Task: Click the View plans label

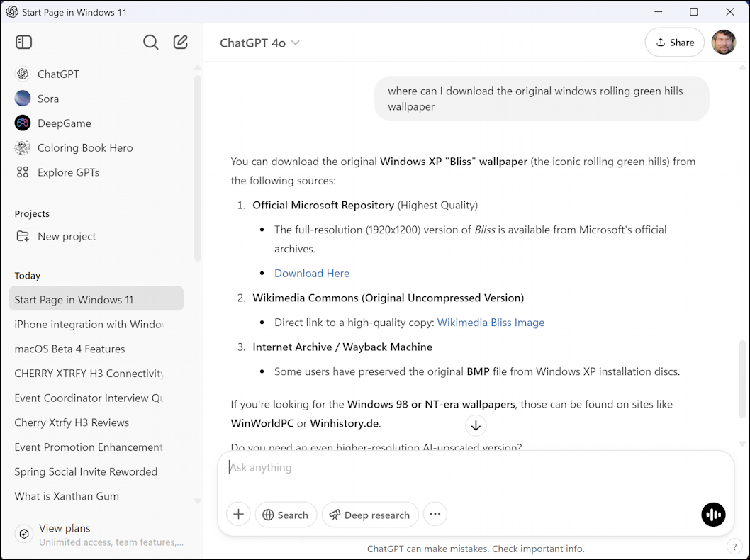Action: pyautogui.click(x=65, y=528)
